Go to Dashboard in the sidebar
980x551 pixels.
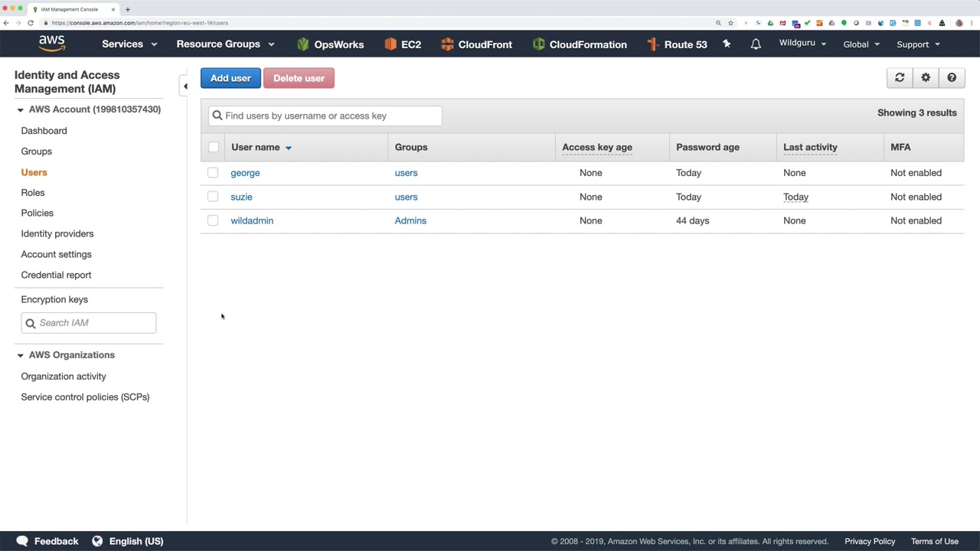pyautogui.click(x=44, y=131)
